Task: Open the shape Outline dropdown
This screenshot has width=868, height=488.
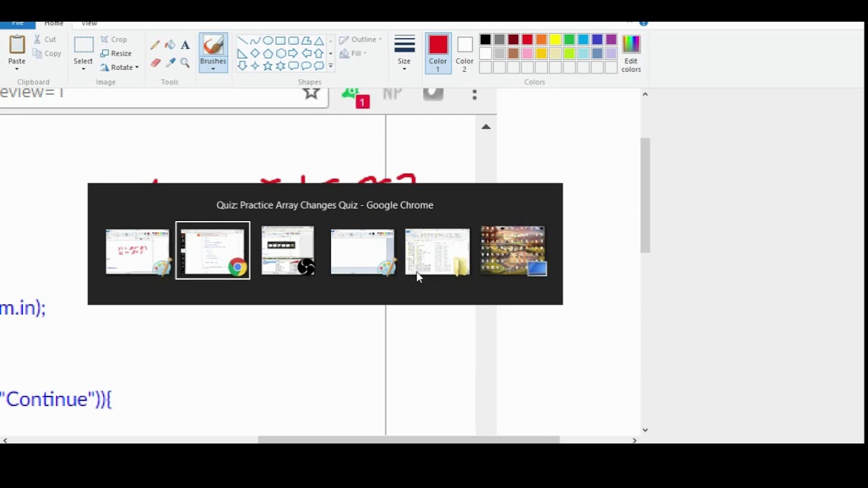Action: click(x=361, y=39)
